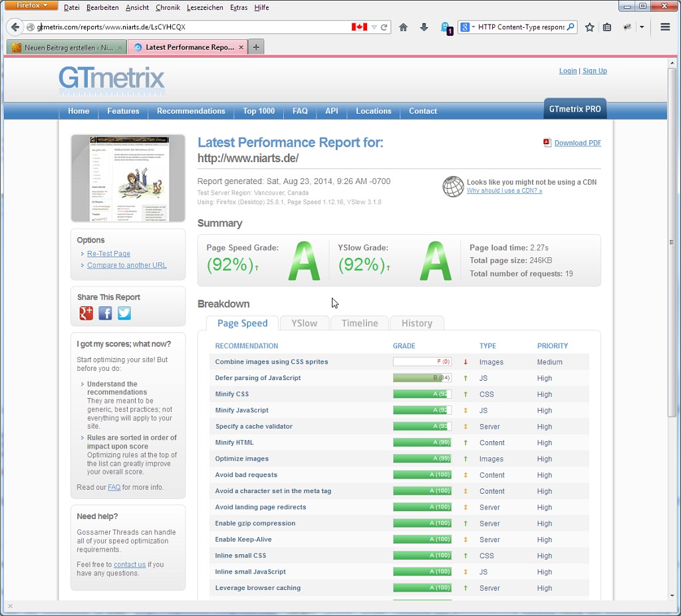Click Compare to another URL link
681x616 pixels.
pos(127,265)
